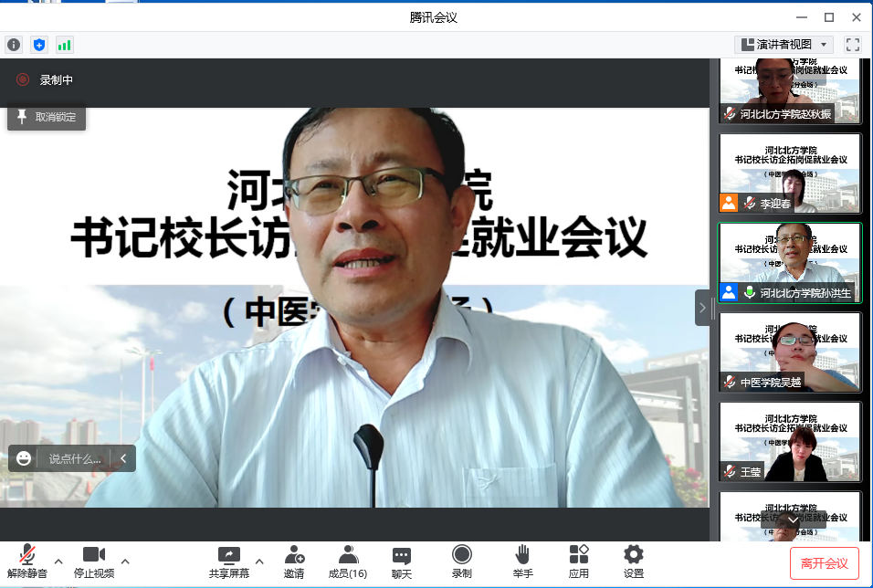The height and width of the screenshot is (588, 873).
Task: Open the meeting info icon
Action: (x=14, y=45)
